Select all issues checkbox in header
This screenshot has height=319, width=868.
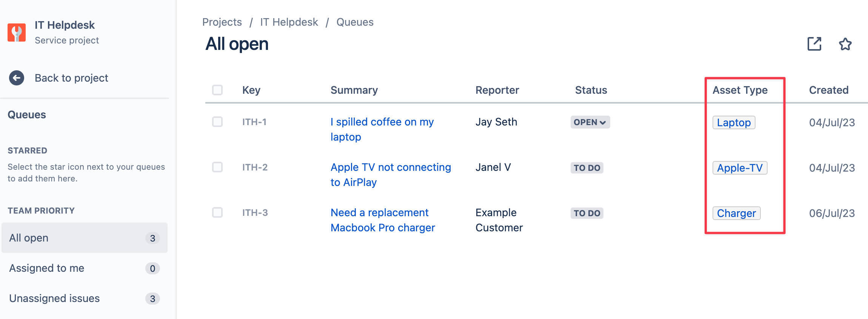pyautogui.click(x=217, y=90)
